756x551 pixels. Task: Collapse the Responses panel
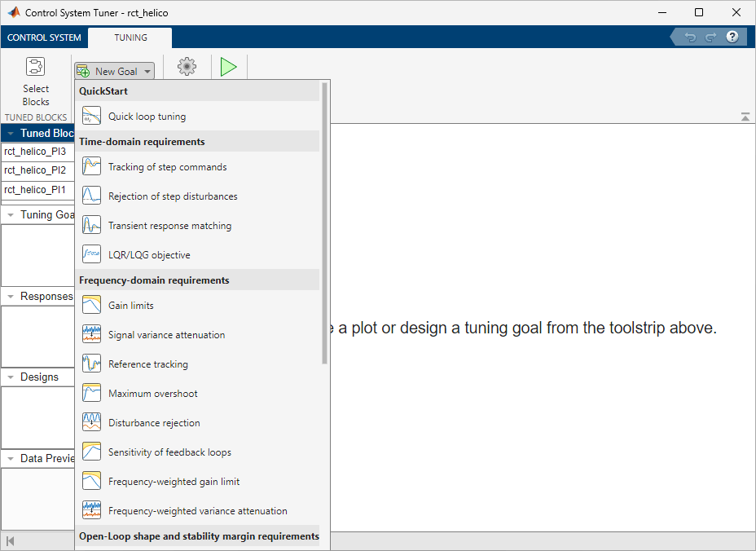coord(11,297)
